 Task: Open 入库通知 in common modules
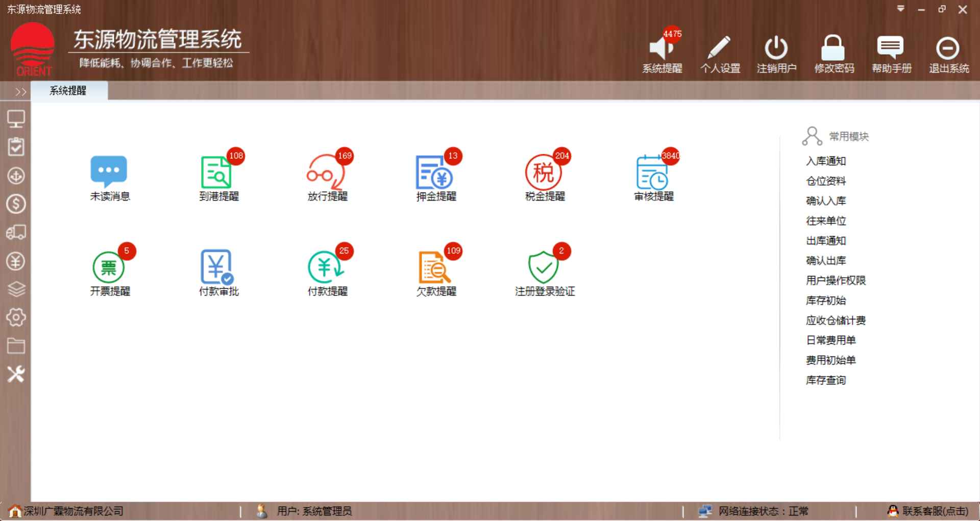pos(826,161)
